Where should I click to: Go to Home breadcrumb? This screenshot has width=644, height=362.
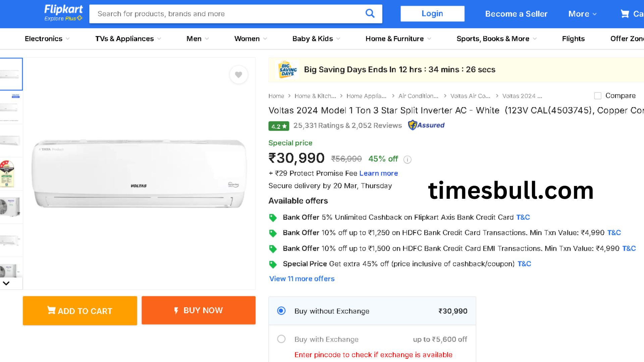(x=276, y=96)
